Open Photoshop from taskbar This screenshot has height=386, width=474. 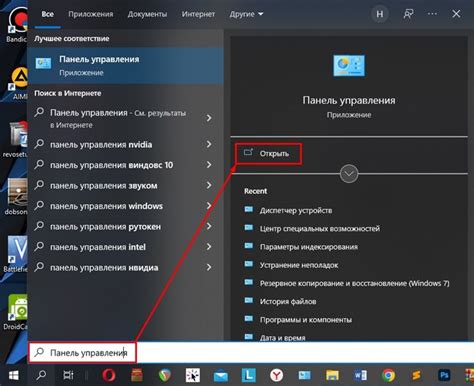pos(444,375)
